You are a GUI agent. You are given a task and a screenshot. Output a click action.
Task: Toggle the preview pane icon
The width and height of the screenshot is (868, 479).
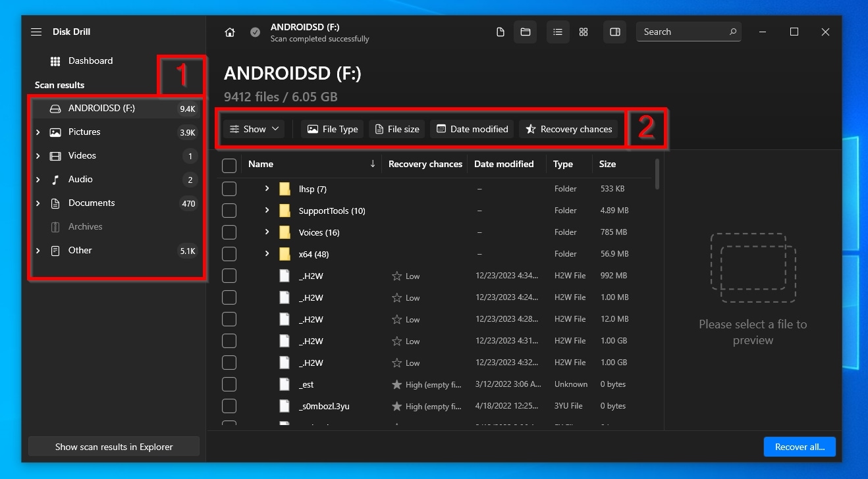coord(615,32)
